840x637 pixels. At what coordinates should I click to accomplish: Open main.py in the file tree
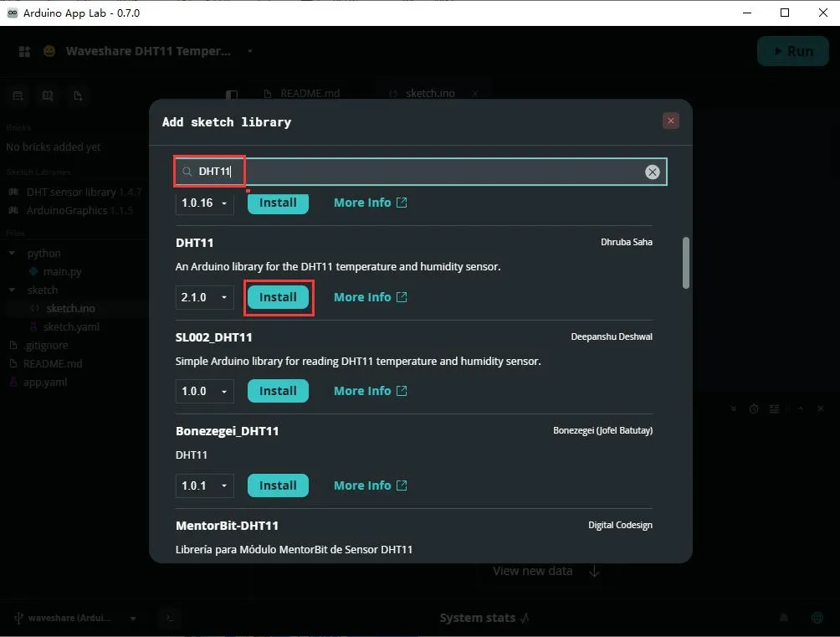click(62, 271)
